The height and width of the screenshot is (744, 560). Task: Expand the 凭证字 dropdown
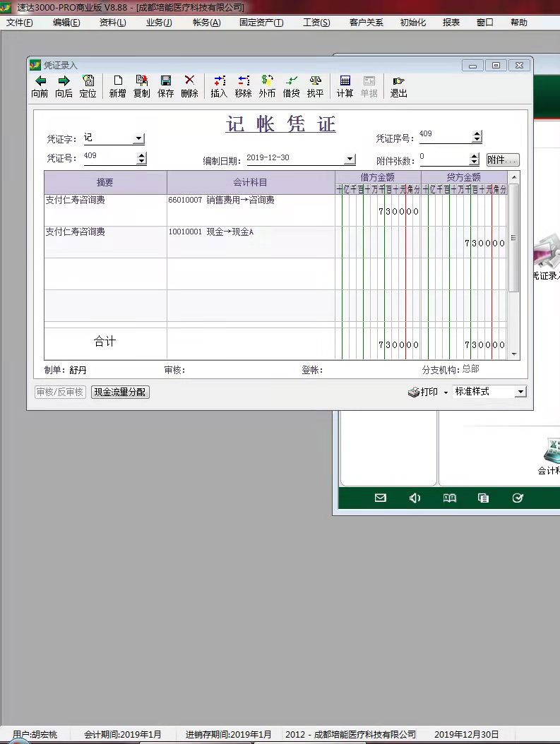coord(138,139)
